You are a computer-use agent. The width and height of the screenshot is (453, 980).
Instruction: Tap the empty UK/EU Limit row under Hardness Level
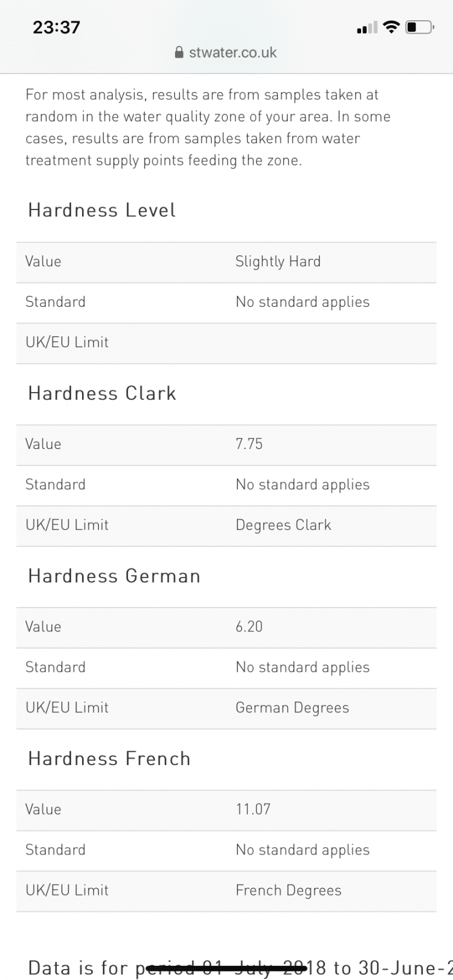click(226, 343)
